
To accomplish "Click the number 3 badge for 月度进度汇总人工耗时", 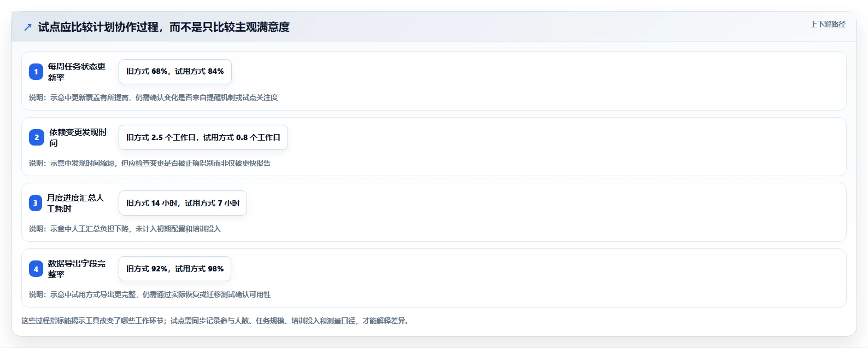I will point(36,203).
